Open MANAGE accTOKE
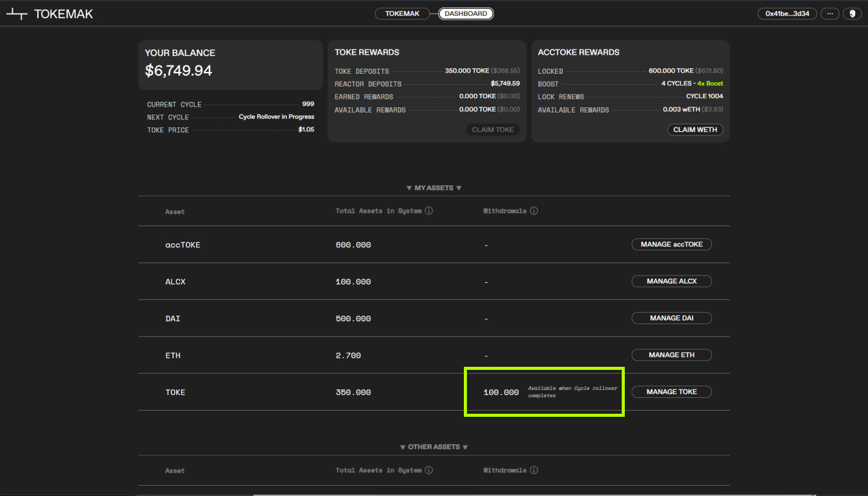 click(x=672, y=244)
